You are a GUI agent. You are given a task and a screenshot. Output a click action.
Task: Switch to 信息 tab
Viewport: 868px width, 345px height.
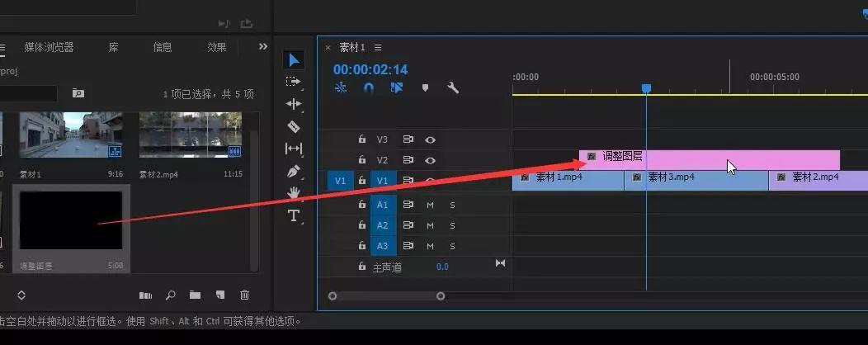coord(163,47)
